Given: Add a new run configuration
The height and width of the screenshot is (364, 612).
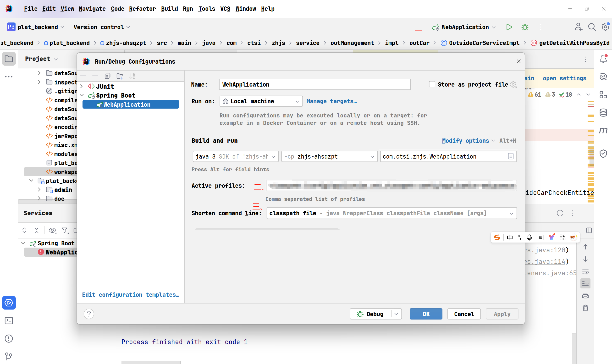Looking at the screenshot, I should [x=83, y=76].
